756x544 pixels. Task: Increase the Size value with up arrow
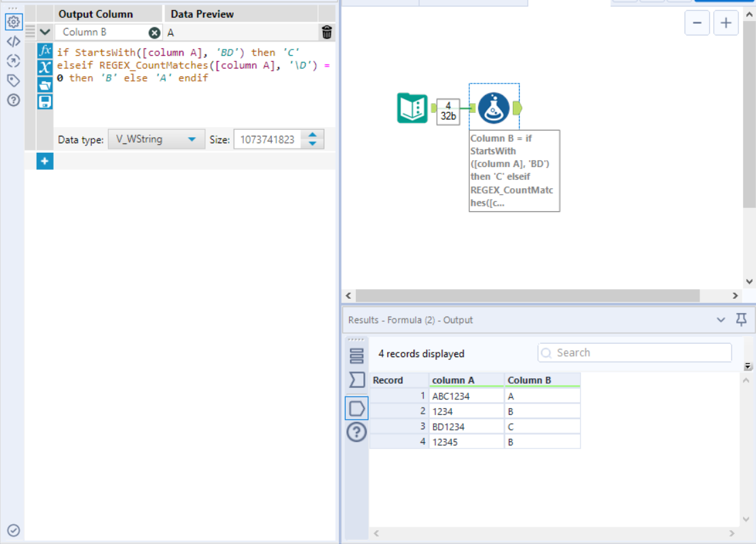[312, 135]
